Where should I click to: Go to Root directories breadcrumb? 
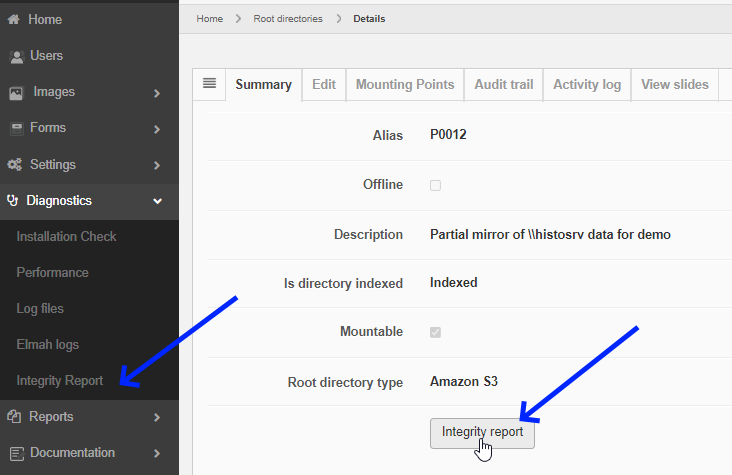point(288,19)
